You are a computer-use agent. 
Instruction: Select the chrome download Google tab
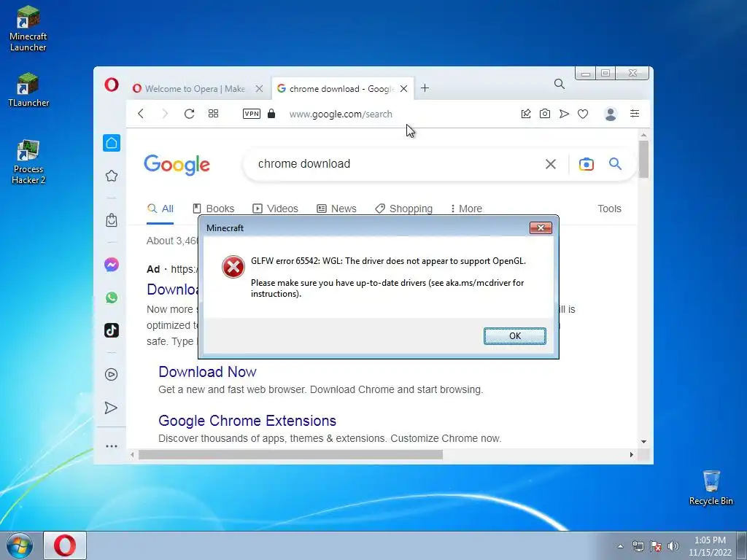(x=336, y=88)
